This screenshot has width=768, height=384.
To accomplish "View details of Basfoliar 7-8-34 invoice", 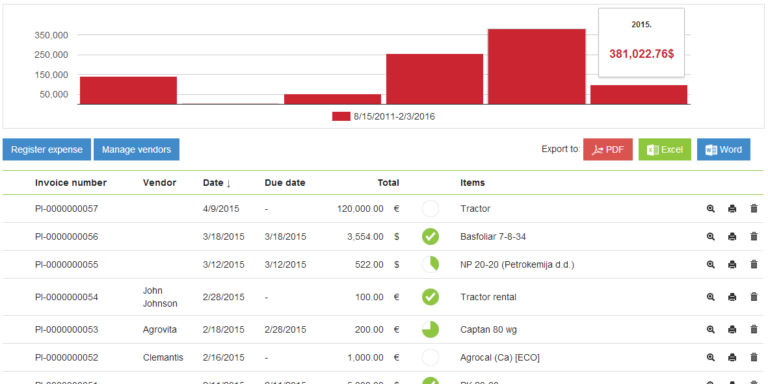I will pyautogui.click(x=711, y=237).
